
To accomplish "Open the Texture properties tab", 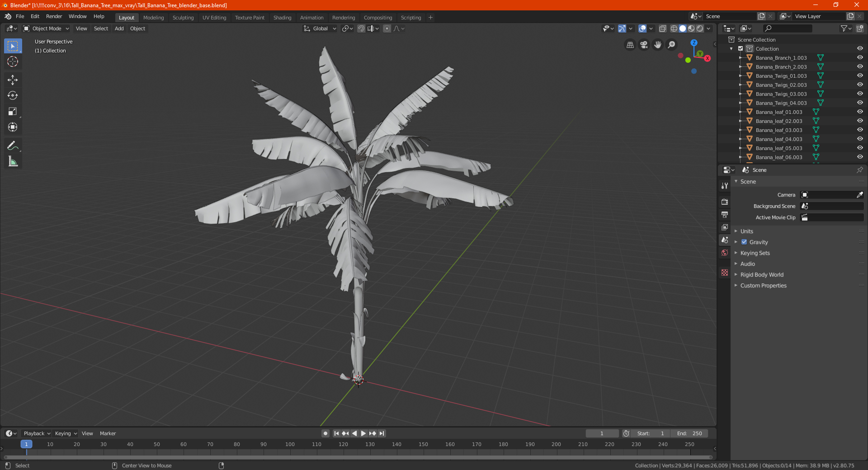I will [x=725, y=273].
